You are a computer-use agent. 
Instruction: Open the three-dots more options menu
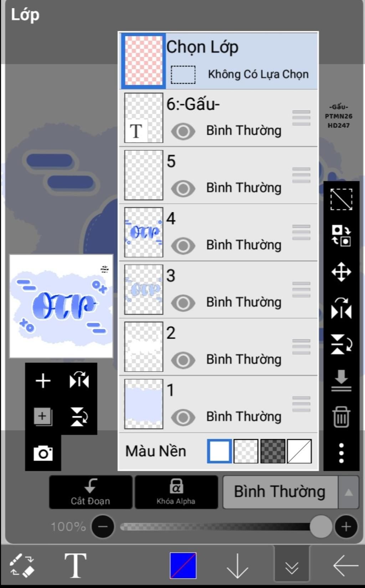341,453
